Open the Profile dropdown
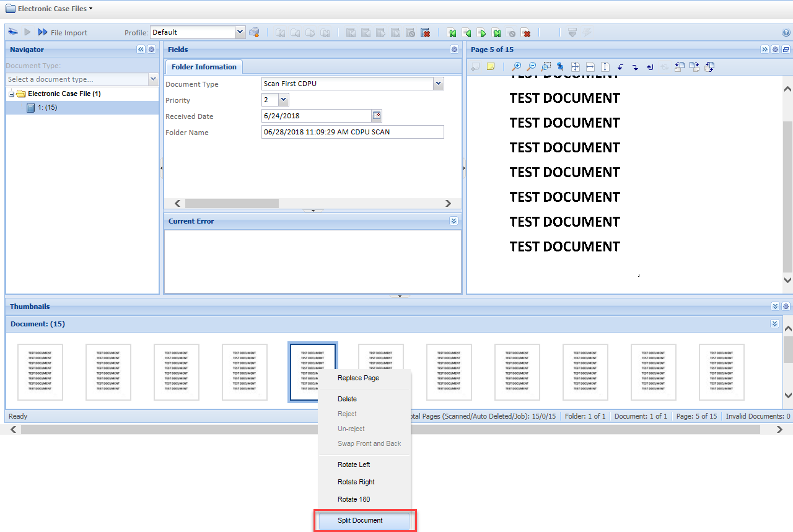This screenshot has height=532, width=793. point(240,32)
